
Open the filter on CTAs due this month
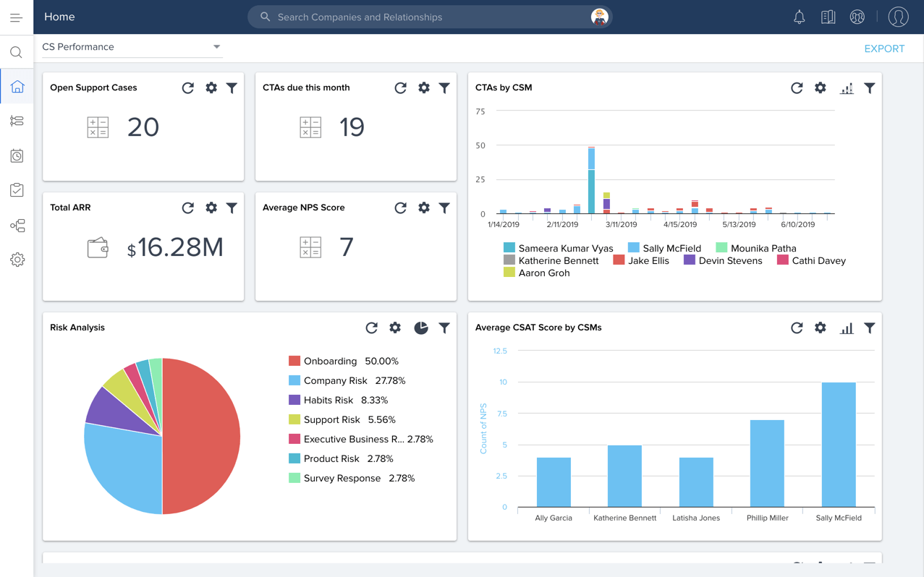444,87
